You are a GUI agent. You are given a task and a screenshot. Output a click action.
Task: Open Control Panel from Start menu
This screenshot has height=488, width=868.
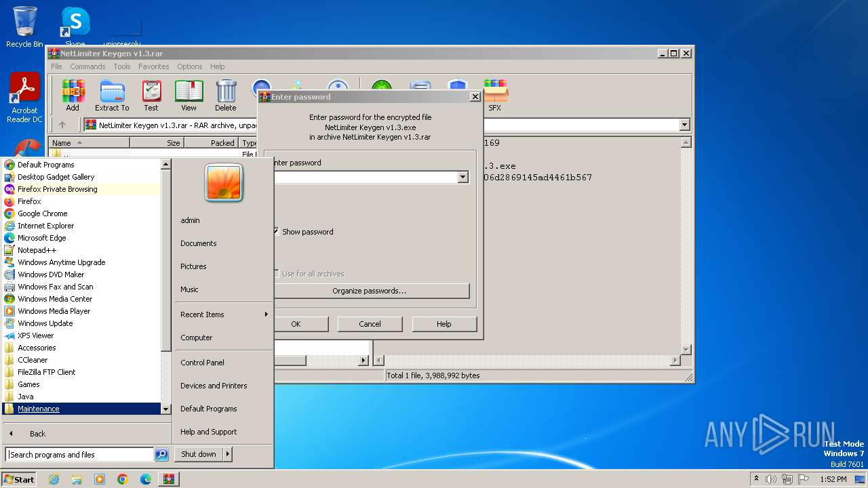point(202,363)
